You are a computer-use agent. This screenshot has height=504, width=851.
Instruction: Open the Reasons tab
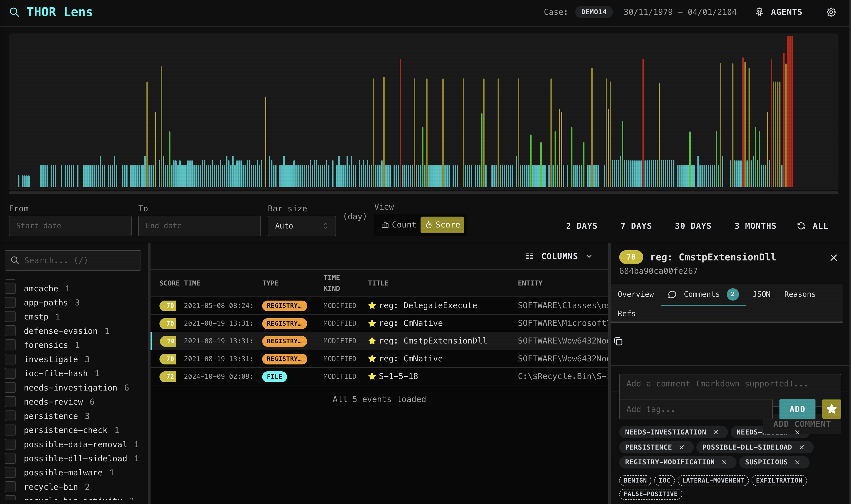tap(799, 294)
